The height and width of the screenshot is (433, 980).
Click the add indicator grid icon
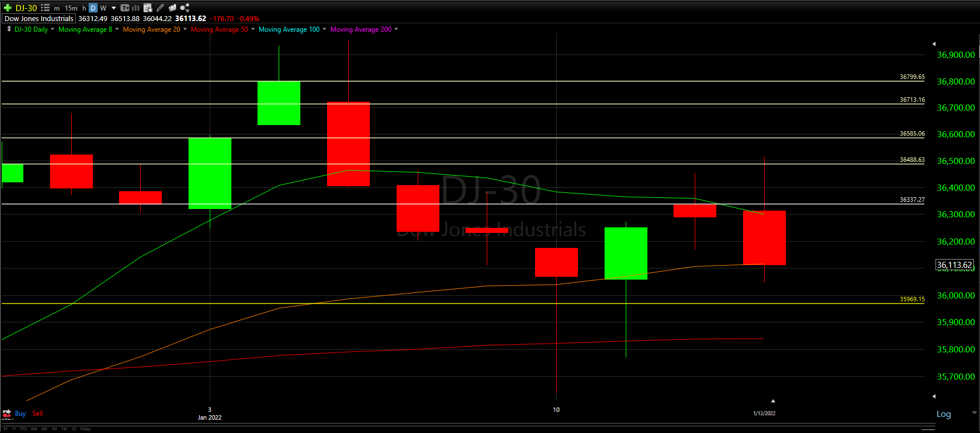coord(148,8)
